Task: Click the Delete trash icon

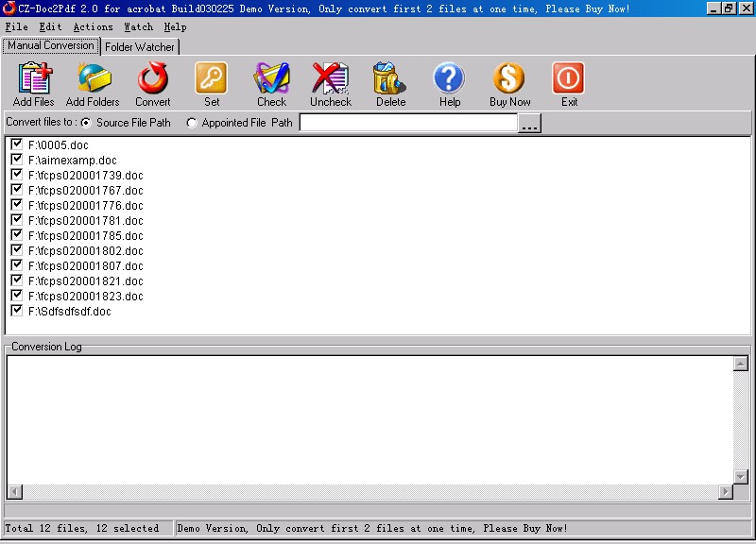Action: (x=390, y=79)
